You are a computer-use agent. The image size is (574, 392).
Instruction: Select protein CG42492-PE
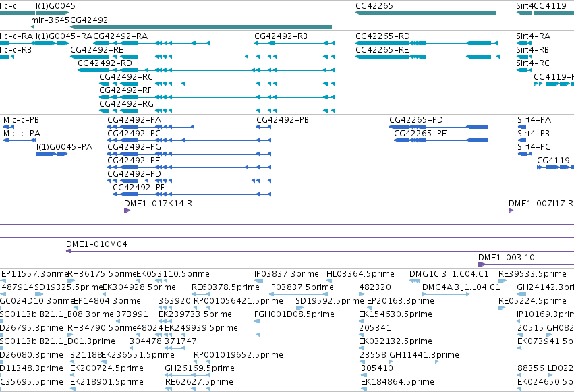[190, 167]
